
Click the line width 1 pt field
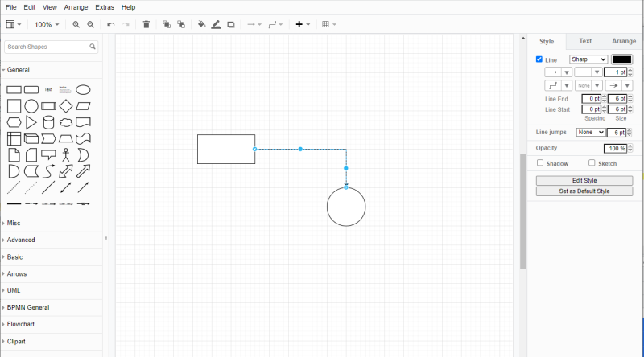click(x=615, y=72)
